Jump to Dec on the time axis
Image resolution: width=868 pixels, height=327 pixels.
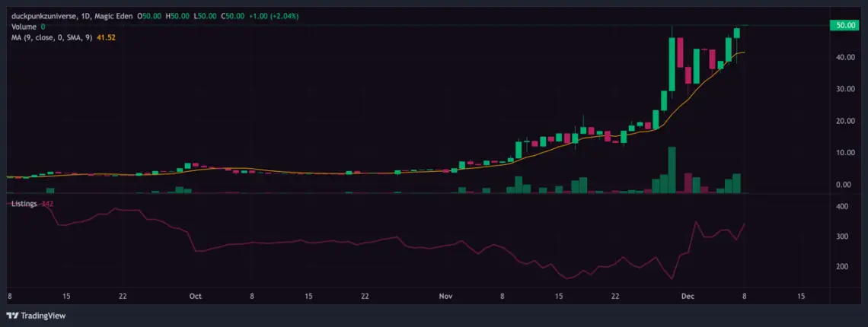tap(688, 297)
